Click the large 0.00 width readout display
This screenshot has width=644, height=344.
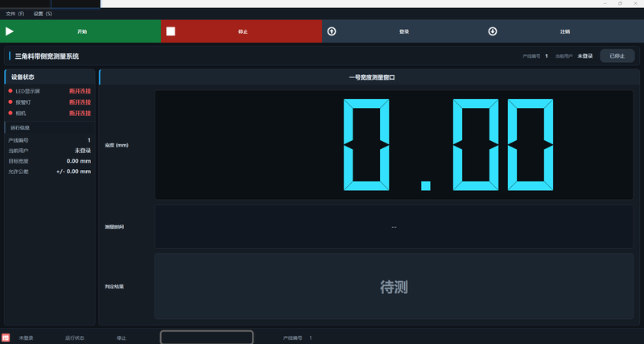(394, 145)
